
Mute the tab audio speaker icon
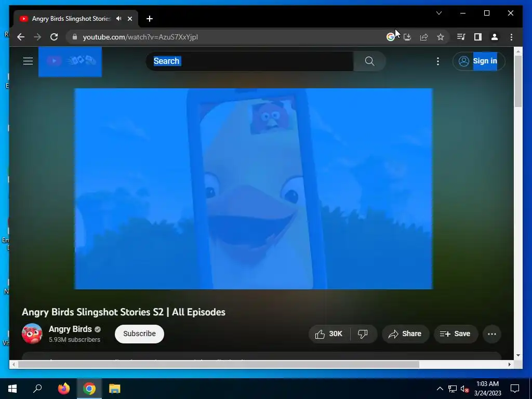tap(119, 19)
